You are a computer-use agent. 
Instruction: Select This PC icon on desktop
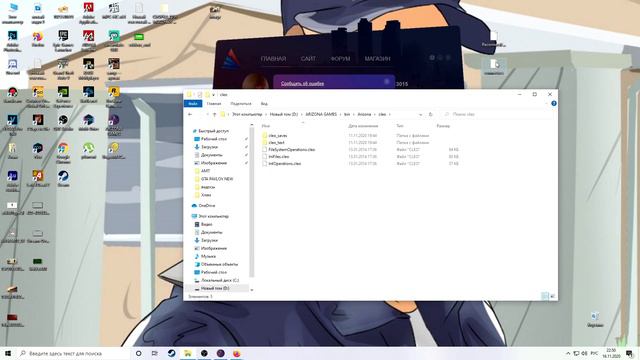(13, 13)
